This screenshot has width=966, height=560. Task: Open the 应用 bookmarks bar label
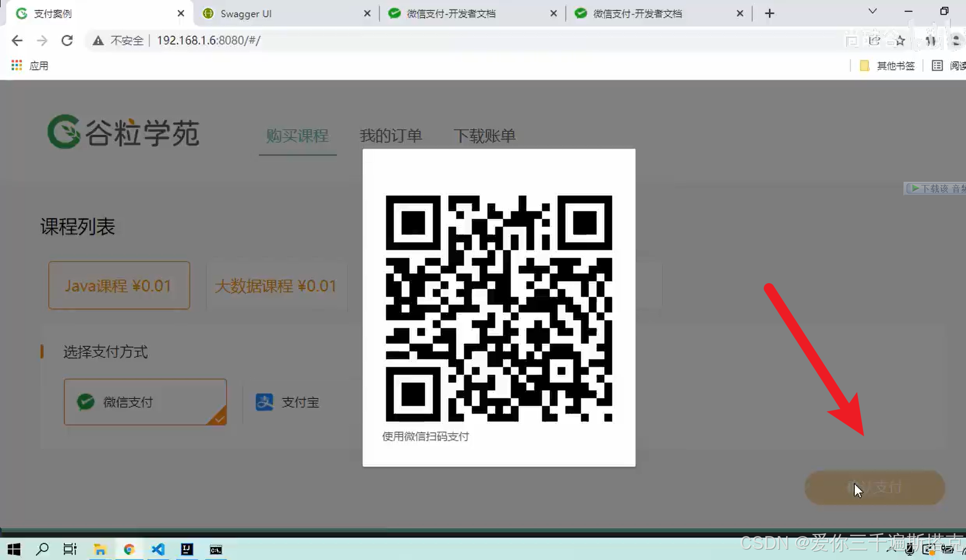click(39, 66)
